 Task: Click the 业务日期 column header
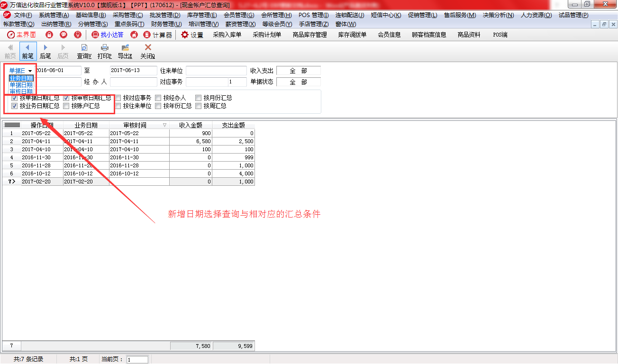(86, 125)
